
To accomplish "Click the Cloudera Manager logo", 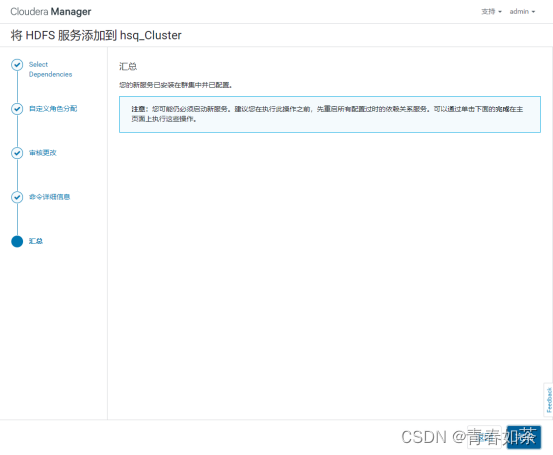I will click(50, 12).
